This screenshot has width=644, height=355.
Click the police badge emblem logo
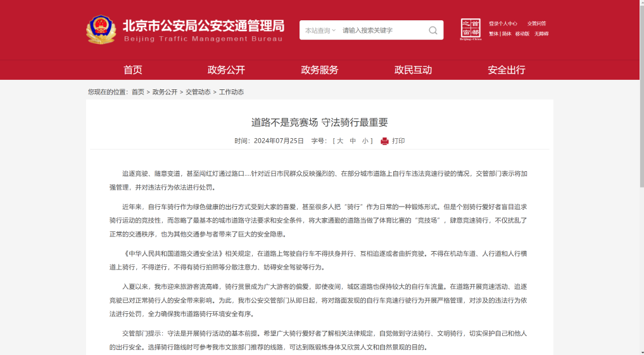click(x=101, y=29)
